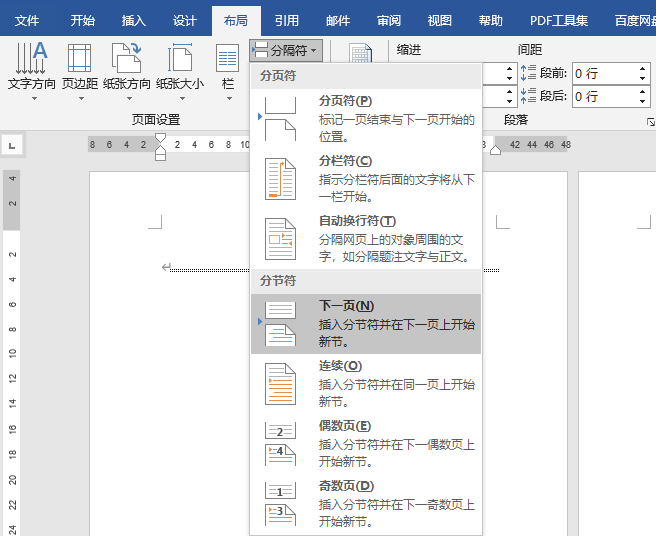Screen dimensions: 656x536
Task: Collapse the Breaks (分隔符) dropdown
Action: 286,49
